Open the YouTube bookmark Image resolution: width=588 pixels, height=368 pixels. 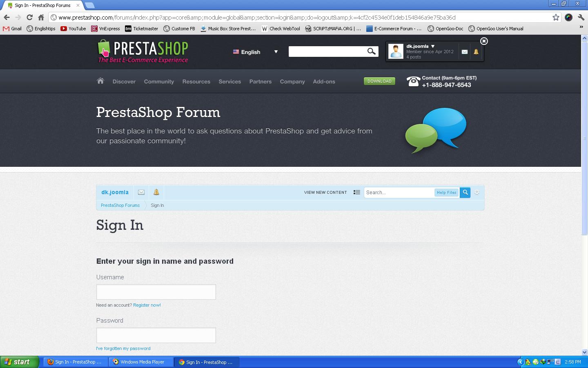73,29
